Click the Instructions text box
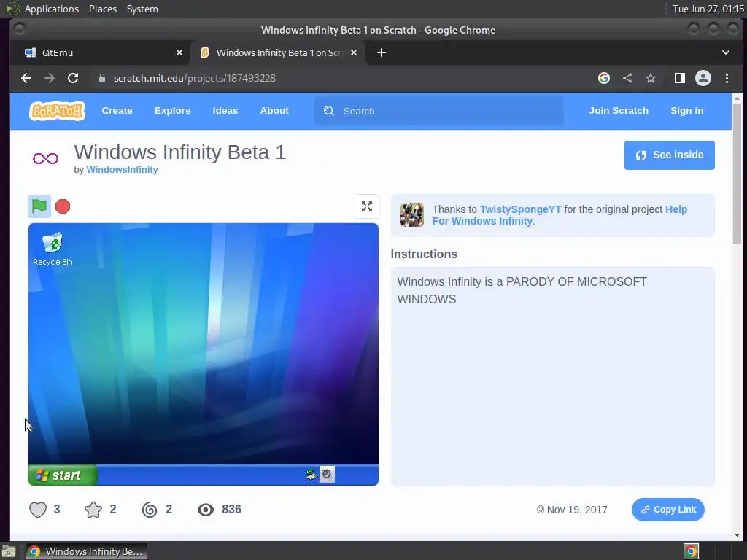747x560 pixels. pyautogui.click(x=553, y=376)
